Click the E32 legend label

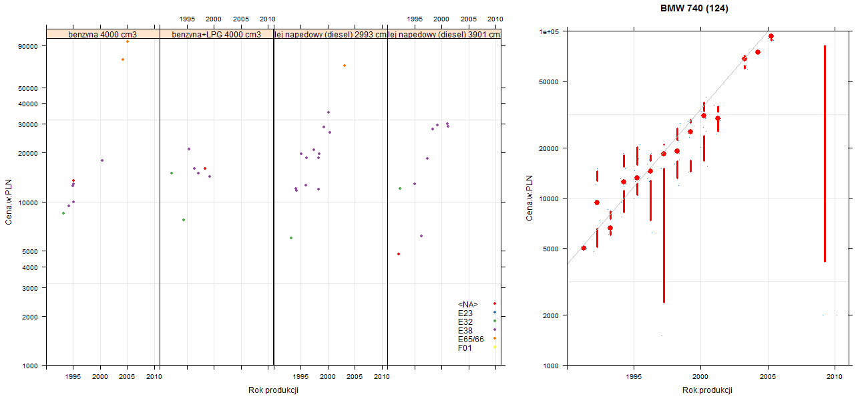(465, 321)
